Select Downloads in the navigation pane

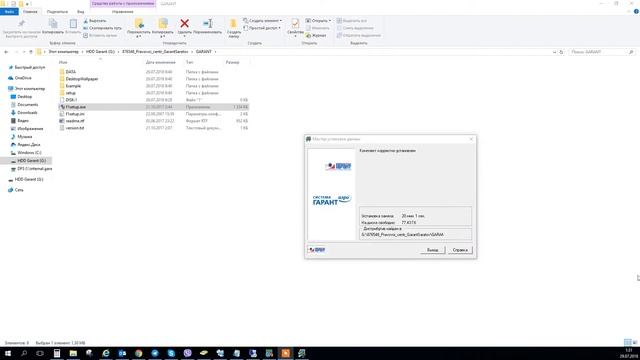click(x=27, y=113)
